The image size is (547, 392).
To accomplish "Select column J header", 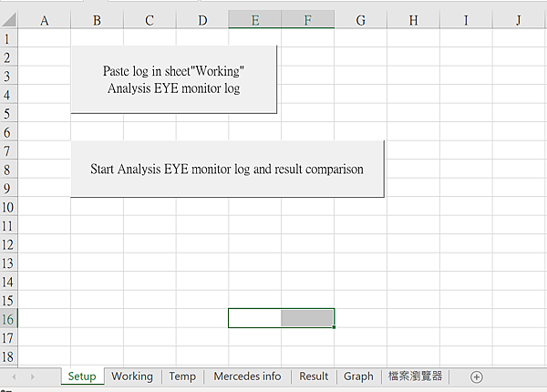I will click(x=519, y=20).
